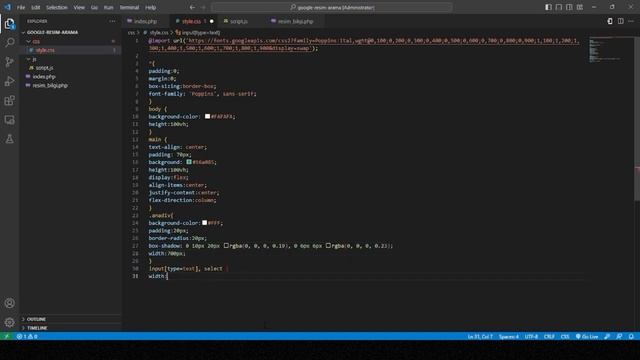Open the customize layout icon

pos(580,7)
